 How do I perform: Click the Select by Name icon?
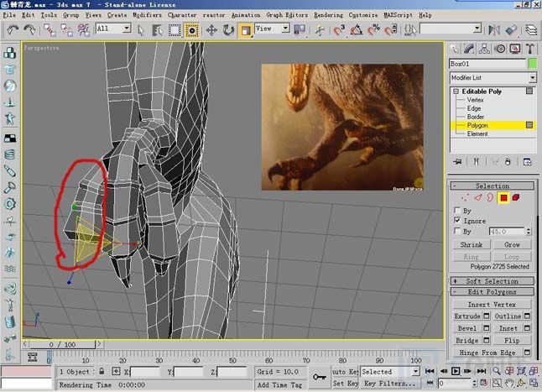158,30
